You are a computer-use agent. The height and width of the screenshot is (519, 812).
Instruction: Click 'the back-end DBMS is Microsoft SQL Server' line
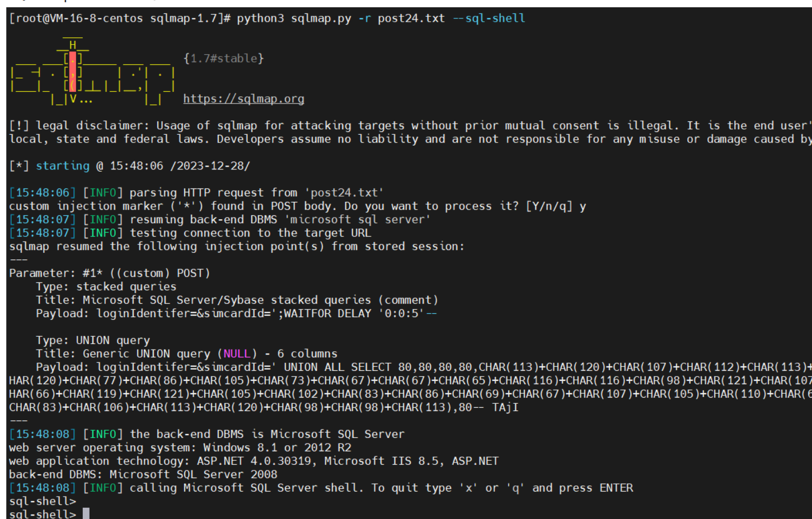tap(206, 435)
